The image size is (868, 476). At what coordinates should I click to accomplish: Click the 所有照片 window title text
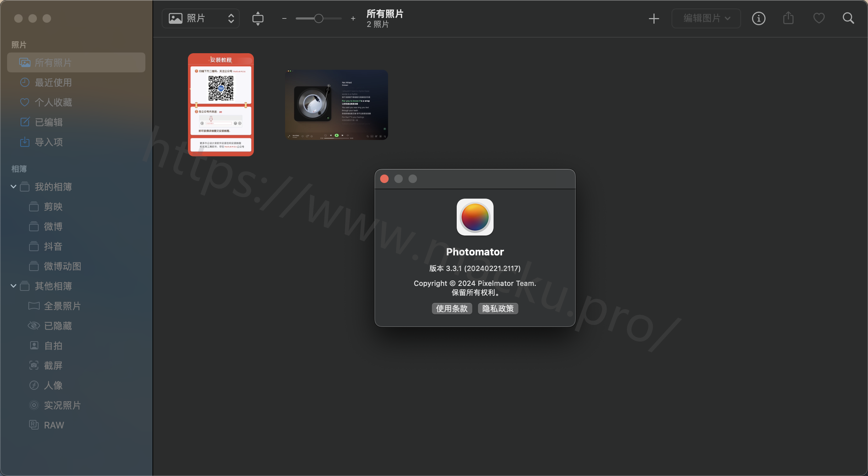(x=385, y=14)
